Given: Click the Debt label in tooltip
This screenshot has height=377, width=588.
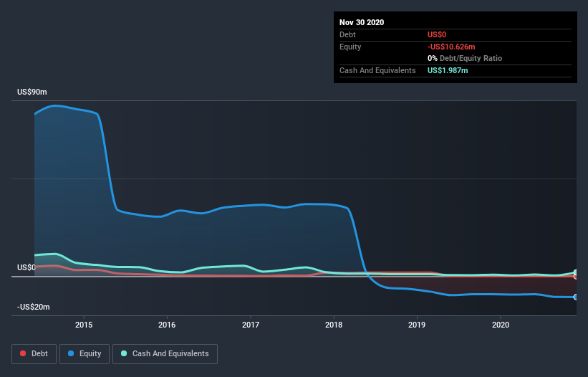Looking at the screenshot, I should coord(347,34).
